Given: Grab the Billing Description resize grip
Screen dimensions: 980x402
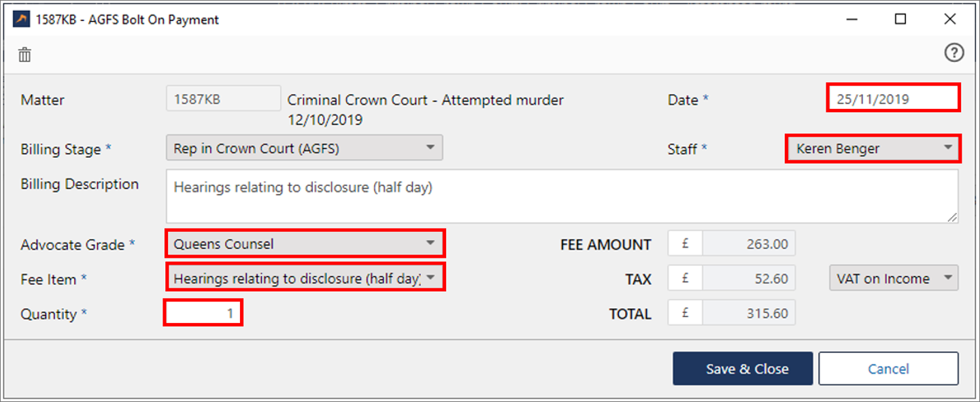Looking at the screenshot, I should pyautogui.click(x=952, y=216).
